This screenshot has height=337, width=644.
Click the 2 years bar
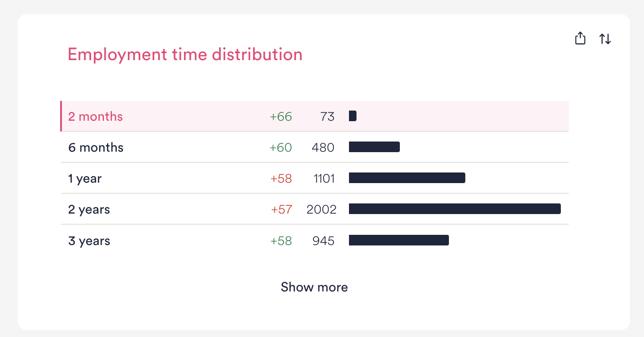pyautogui.click(x=455, y=209)
